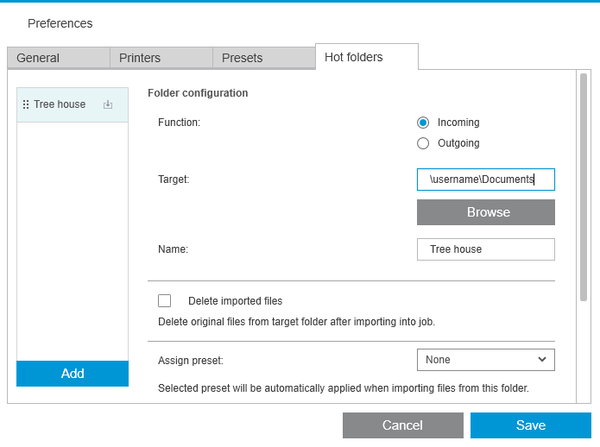The height and width of the screenshot is (447, 600).
Task: Click the Delete original files description text
Action: tap(297, 321)
